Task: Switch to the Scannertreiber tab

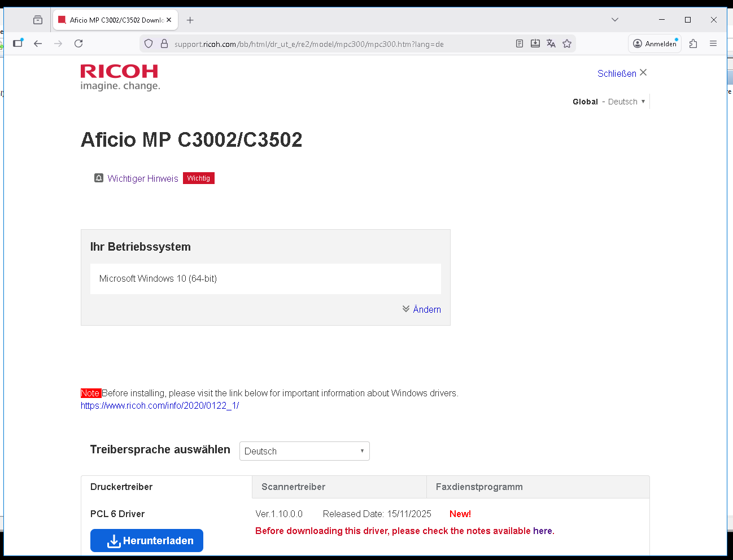Action: [294, 487]
